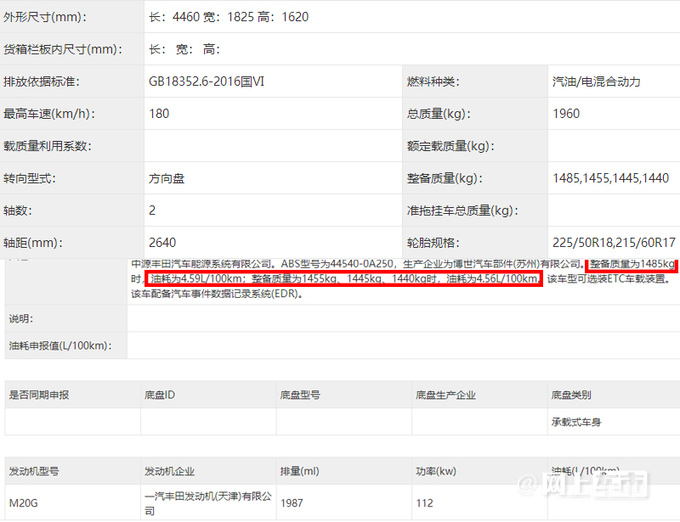Select the max speed value 180
Image resolution: width=680 pixels, height=522 pixels.
click(x=159, y=114)
